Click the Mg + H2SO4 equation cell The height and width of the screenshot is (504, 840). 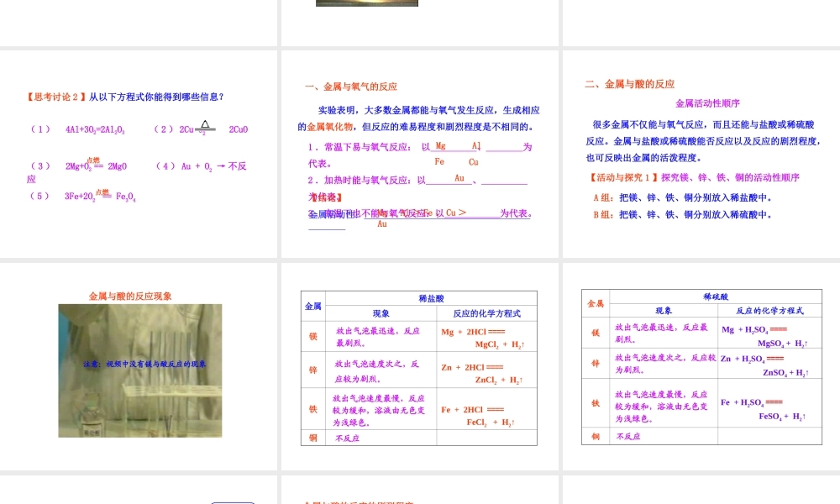point(769,333)
